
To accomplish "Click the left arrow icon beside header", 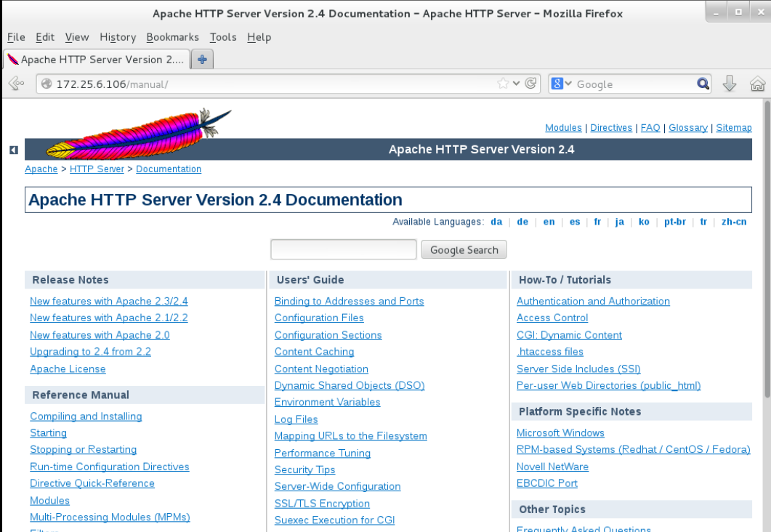I will tap(14, 150).
